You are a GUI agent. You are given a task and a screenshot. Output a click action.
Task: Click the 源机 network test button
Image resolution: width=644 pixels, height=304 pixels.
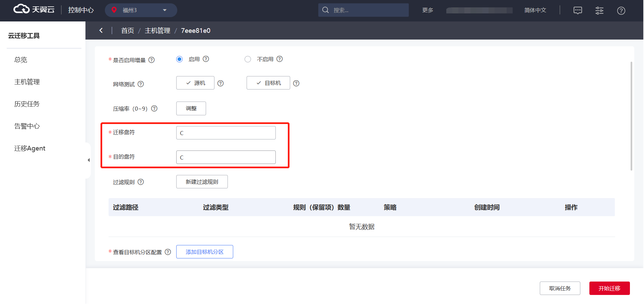pos(195,83)
